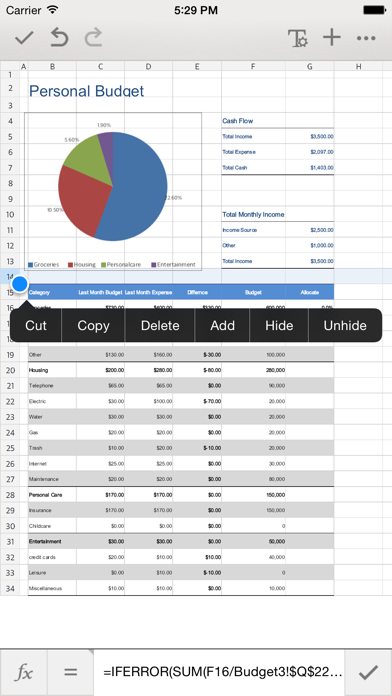Tap the Allocate header cell
The width and height of the screenshot is (392, 696).
tap(309, 293)
